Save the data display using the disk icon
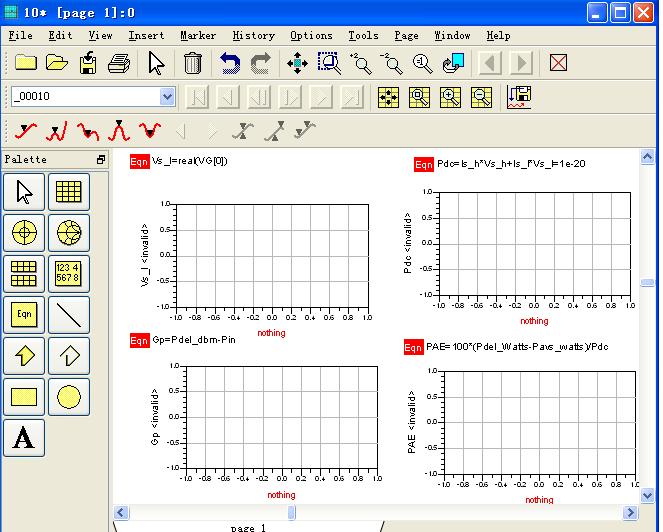The height and width of the screenshot is (532, 663). [88, 63]
